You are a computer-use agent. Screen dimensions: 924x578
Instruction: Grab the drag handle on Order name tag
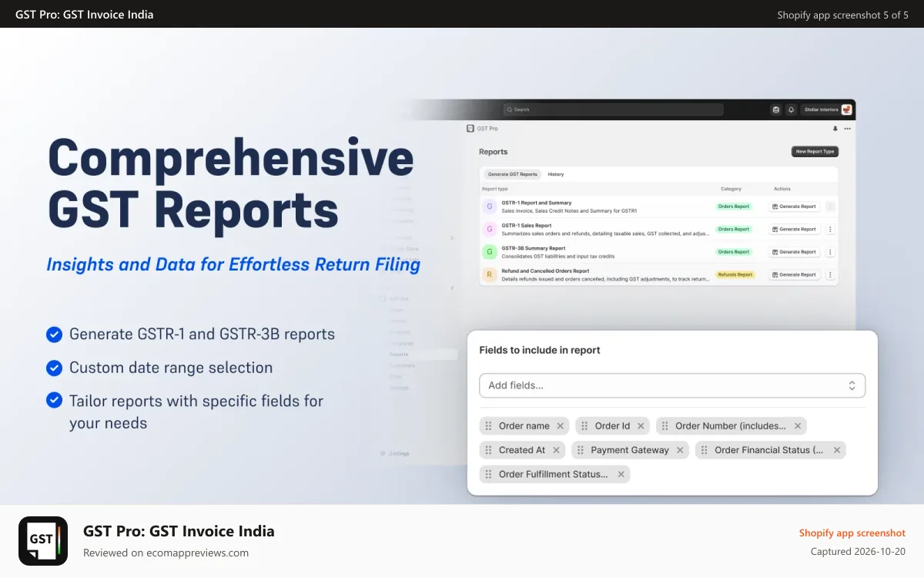[x=488, y=425]
